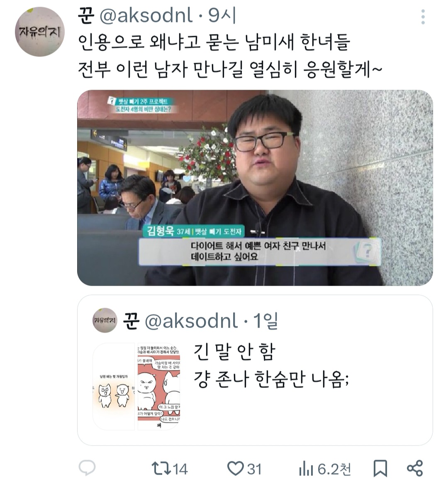448x485 pixels.
Task: Bookmark this tweet
Action: (380, 468)
